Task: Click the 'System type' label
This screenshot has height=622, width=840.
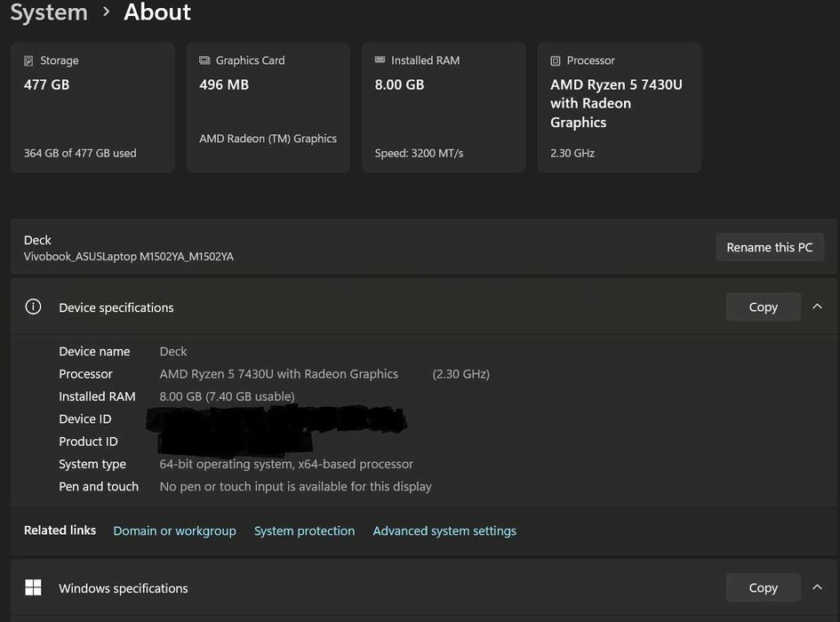Action: click(x=92, y=464)
